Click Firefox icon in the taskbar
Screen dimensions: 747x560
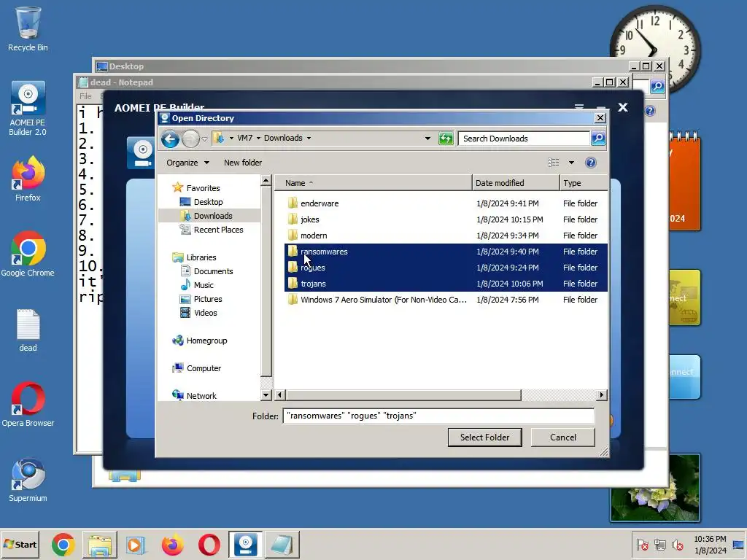(172, 545)
